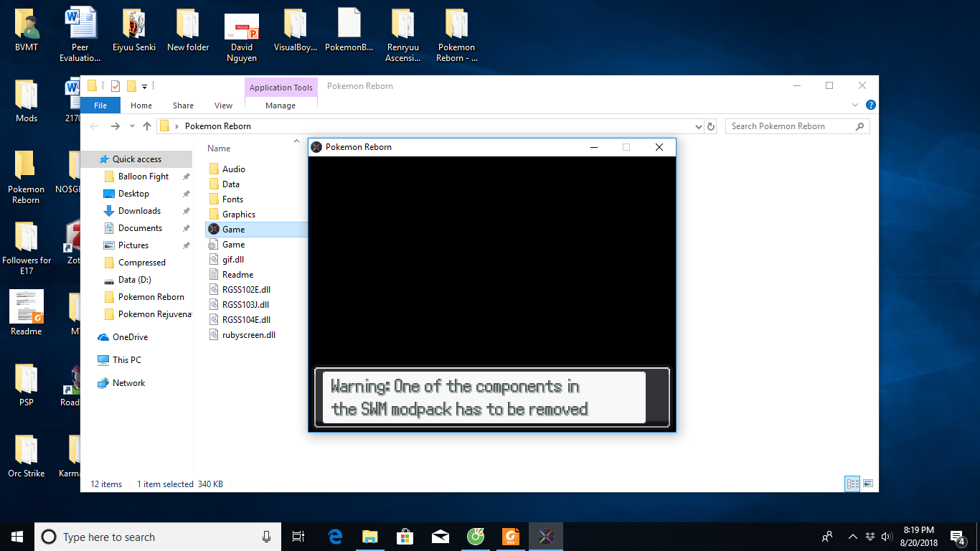Show hidden system tray icons

pyautogui.click(x=852, y=537)
